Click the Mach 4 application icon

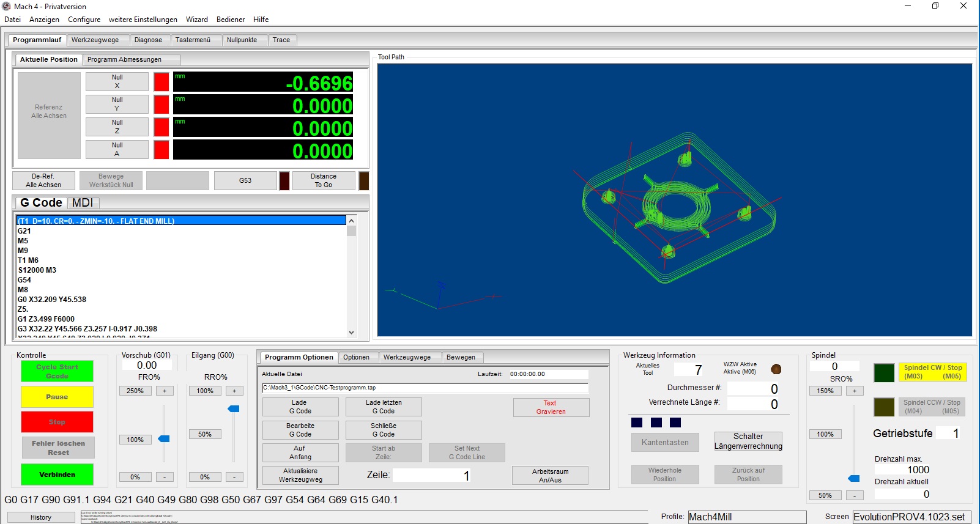7,6
